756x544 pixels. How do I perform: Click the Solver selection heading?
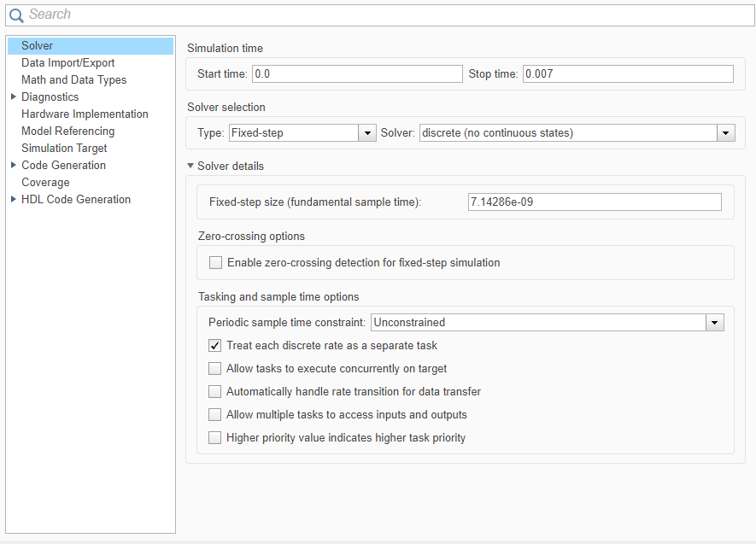[x=226, y=107]
